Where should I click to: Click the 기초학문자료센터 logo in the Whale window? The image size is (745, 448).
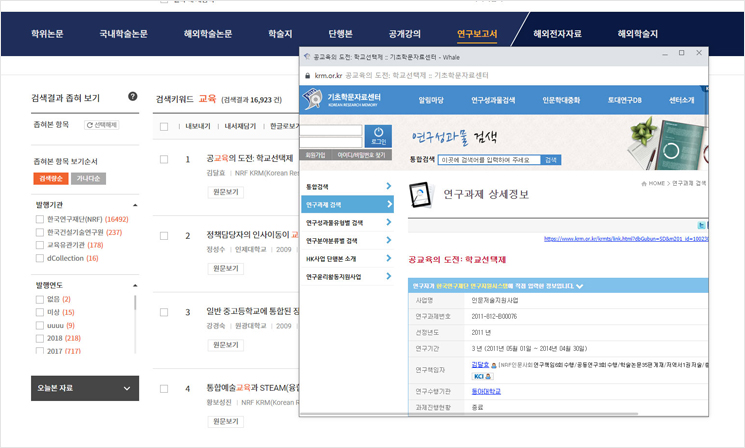pyautogui.click(x=342, y=100)
